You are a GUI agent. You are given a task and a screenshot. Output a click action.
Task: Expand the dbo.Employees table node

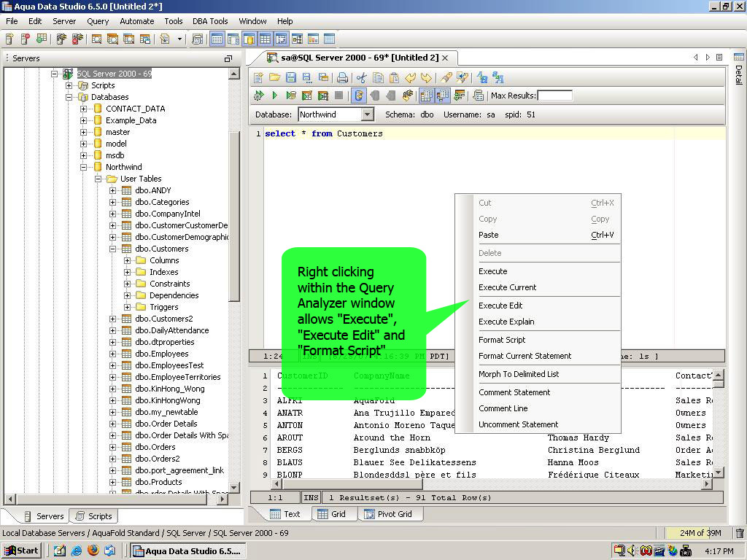113,354
